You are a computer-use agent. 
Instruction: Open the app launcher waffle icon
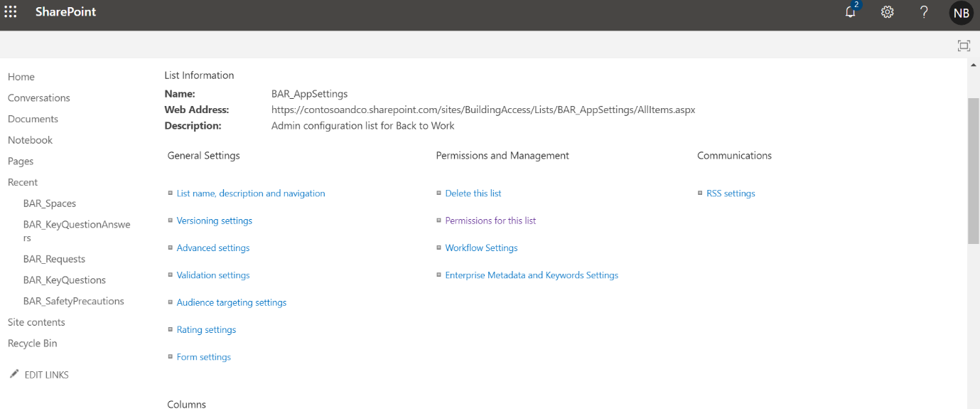(11, 12)
